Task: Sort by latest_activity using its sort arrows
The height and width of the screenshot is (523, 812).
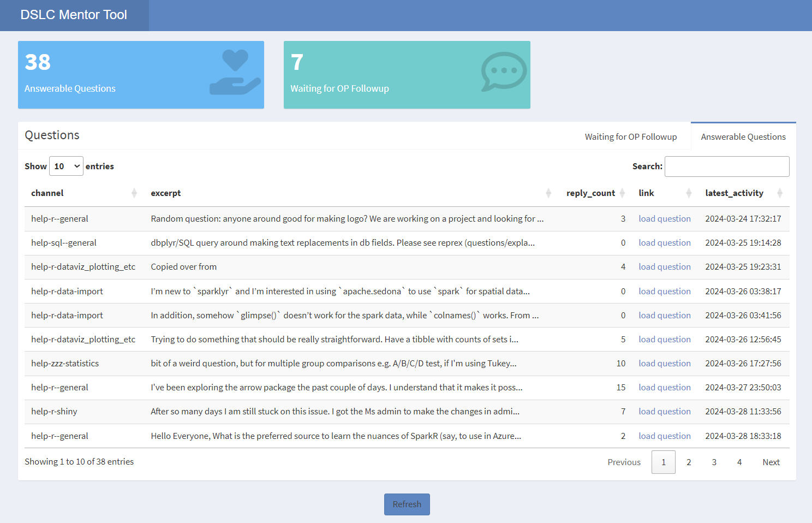Action: [780, 193]
